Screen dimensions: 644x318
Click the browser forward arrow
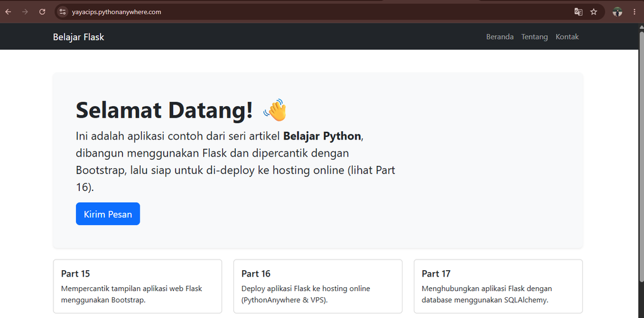pos(25,12)
